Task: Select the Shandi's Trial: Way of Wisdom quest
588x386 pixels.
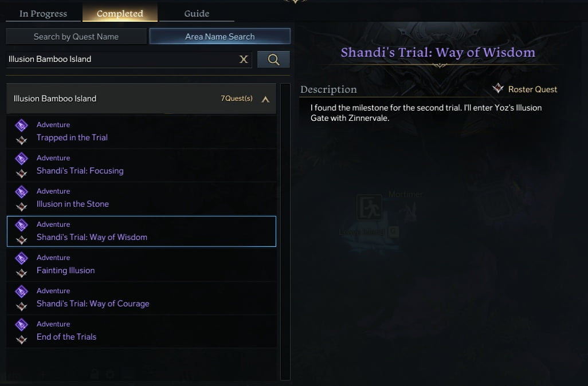Action: pyautogui.click(x=142, y=231)
